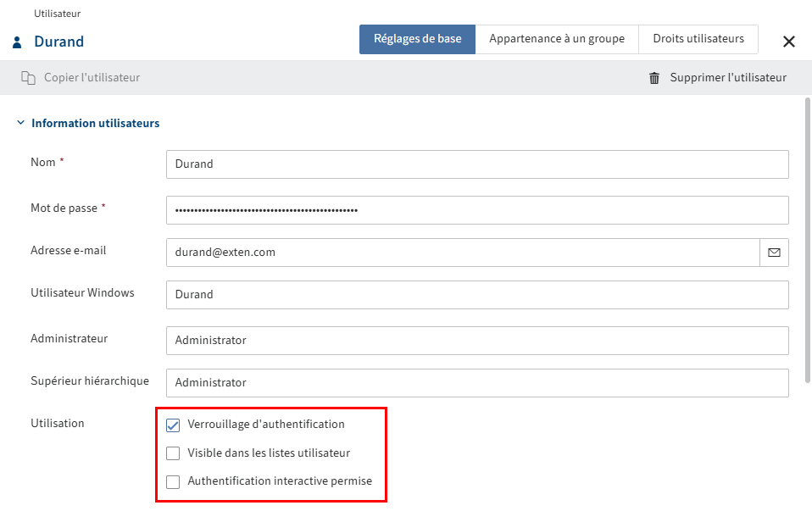
Task: Click the vertical scrollbar on the right
Action: point(807,237)
